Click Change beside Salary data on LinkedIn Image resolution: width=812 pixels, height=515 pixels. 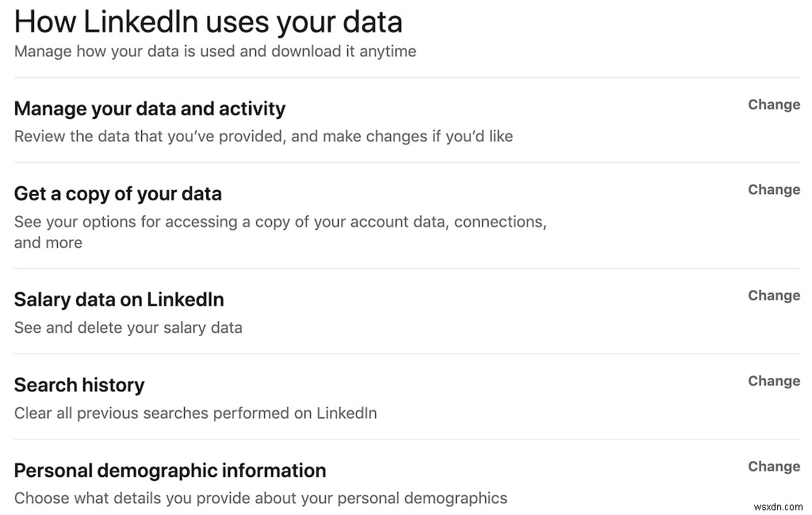click(x=773, y=296)
